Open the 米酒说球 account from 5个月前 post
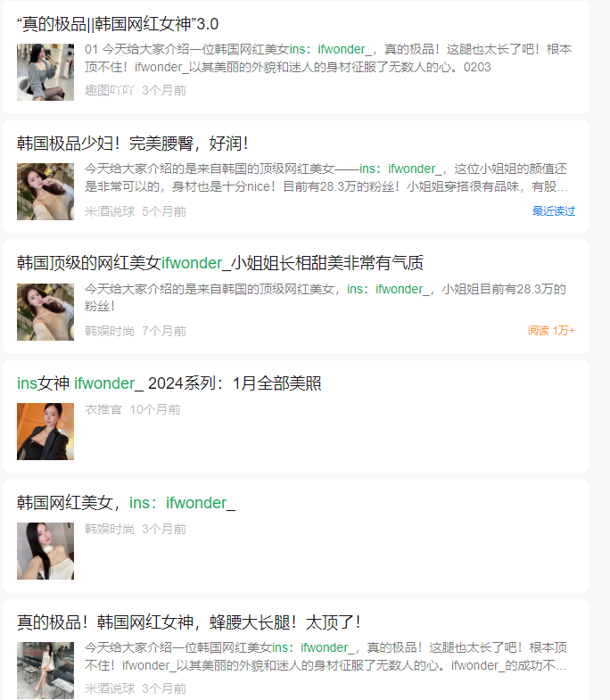 (x=110, y=211)
